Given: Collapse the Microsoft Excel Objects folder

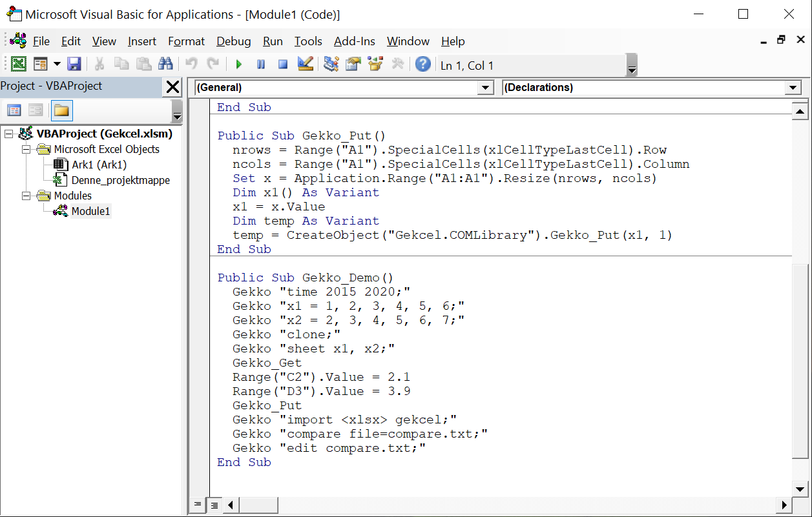Looking at the screenshot, I should 26,150.
